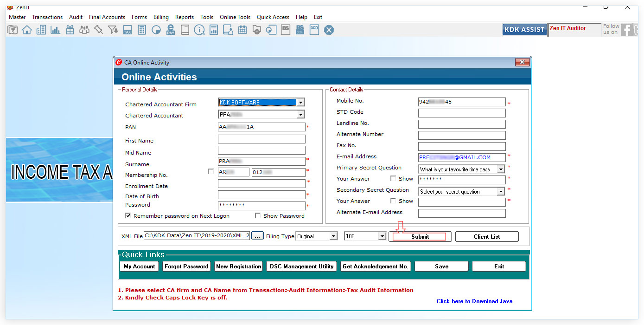
Task: Open the calendar icon in toolbar
Action: 242,30
